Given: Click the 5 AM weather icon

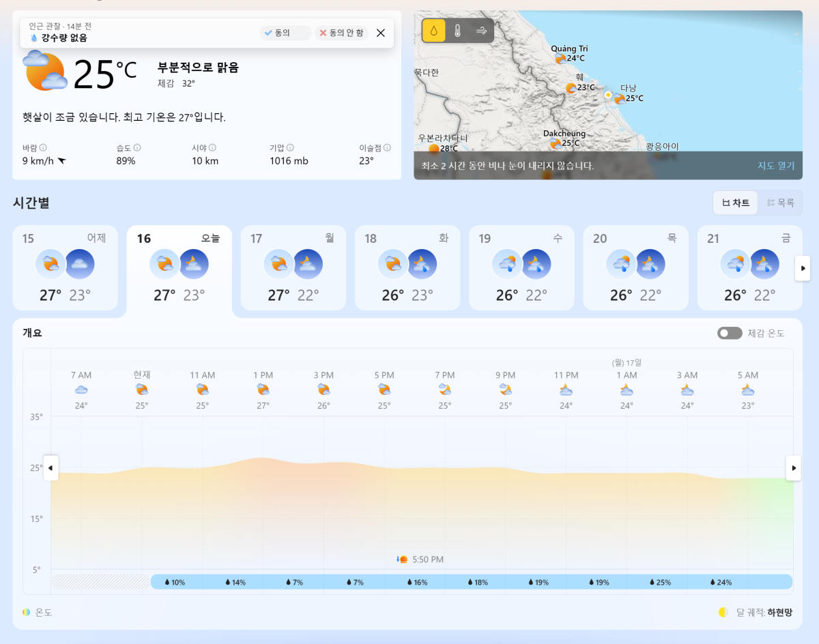Looking at the screenshot, I should tap(748, 390).
